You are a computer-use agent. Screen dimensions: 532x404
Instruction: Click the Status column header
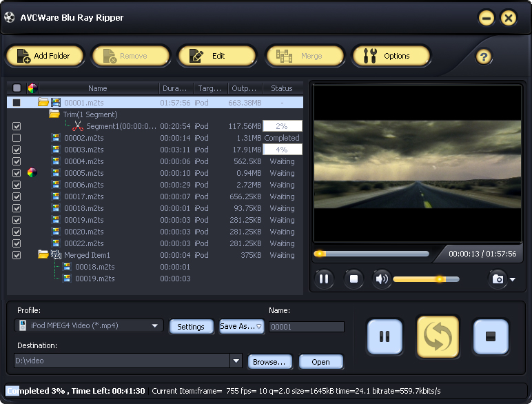(x=283, y=88)
